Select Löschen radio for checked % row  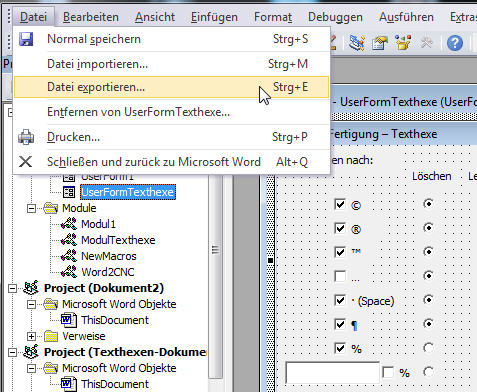(x=428, y=348)
